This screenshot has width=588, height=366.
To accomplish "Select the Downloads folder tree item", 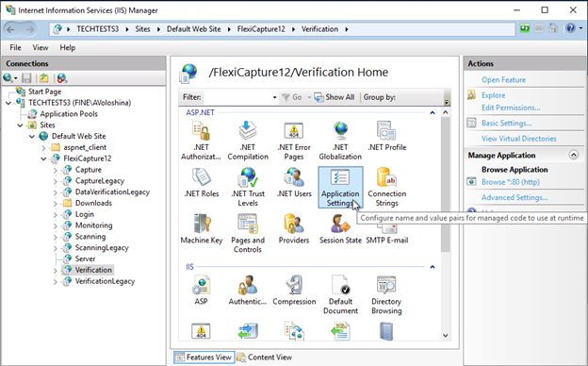I will (93, 203).
